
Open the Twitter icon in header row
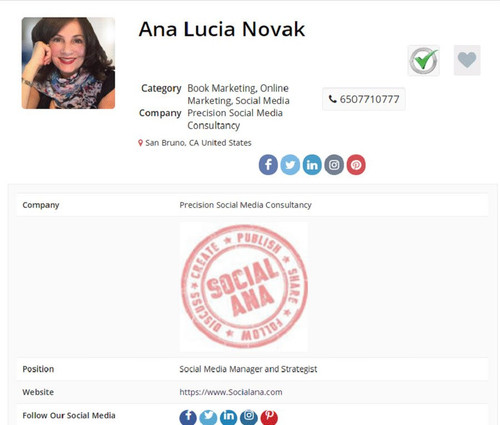coord(290,165)
